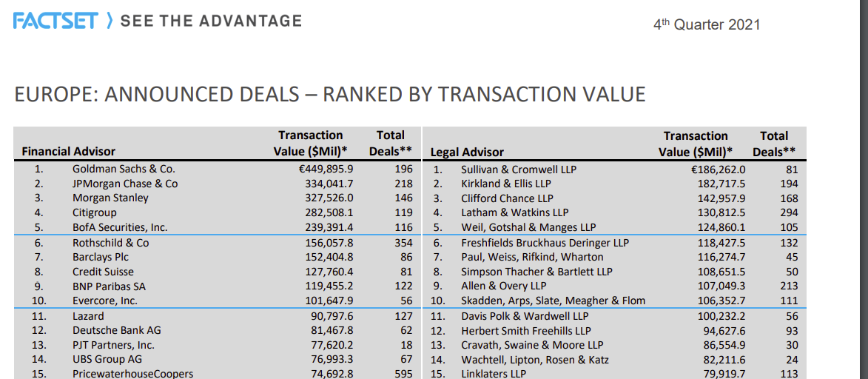This screenshot has width=868, height=379.
Task: Select the 4th Quarter 2021 label
Action: click(x=707, y=24)
